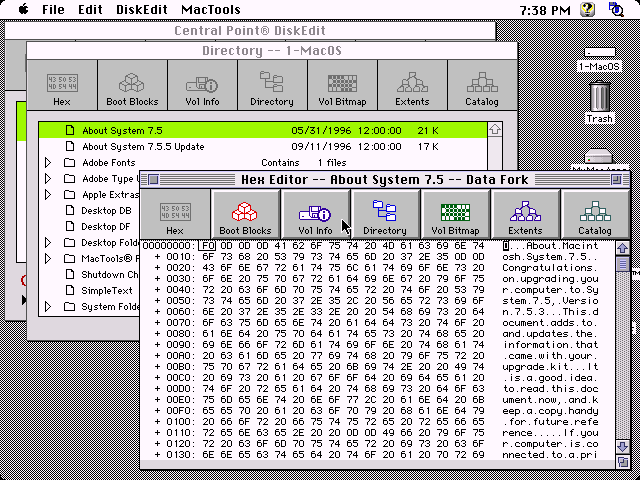Viewport: 640px width, 480px height.
Task: Open the Edit menu
Action: point(90,9)
